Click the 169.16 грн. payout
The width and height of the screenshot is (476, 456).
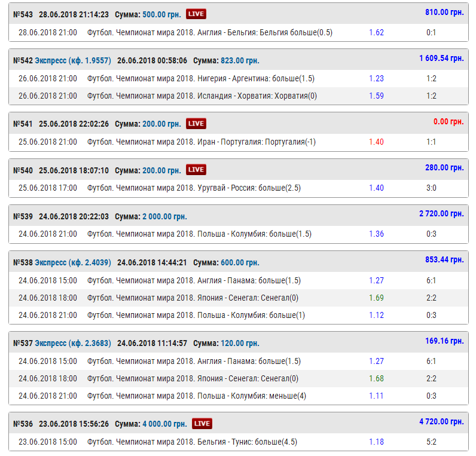(444, 341)
